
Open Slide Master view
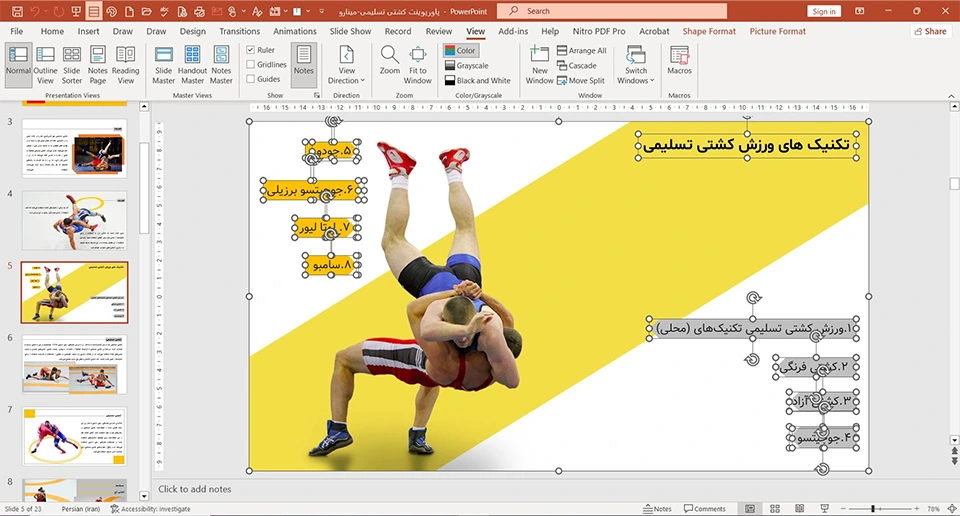click(163, 65)
